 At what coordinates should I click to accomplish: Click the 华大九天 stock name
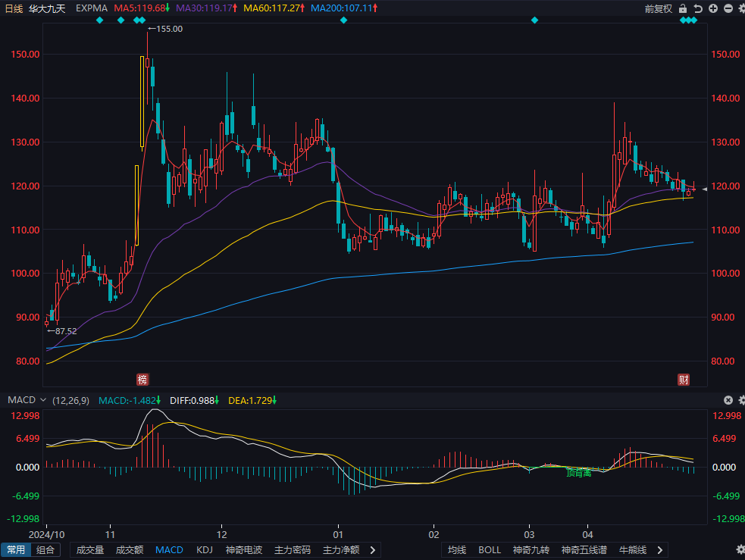[x=46, y=8]
